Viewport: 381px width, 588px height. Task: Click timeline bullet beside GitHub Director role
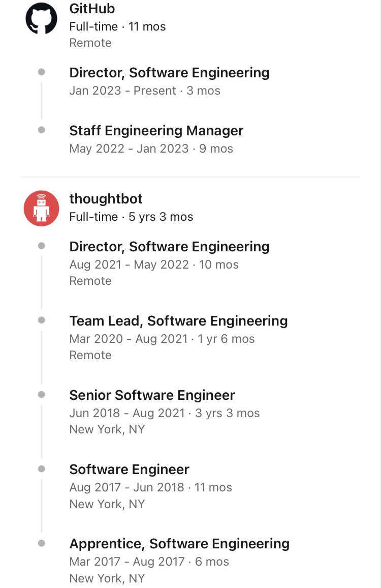[x=41, y=72]
